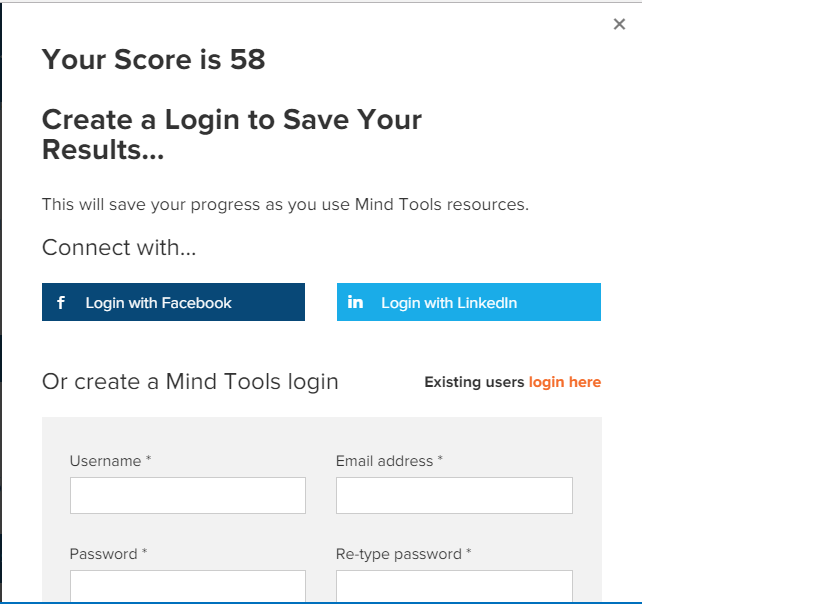
Task: Click the LinkedIn 'in' logo icon
Action: point(355,302)
